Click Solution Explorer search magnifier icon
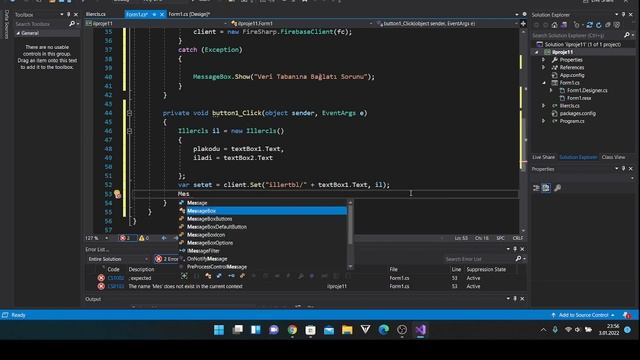This screenshot has width=640, height=360. coord(627,36)
